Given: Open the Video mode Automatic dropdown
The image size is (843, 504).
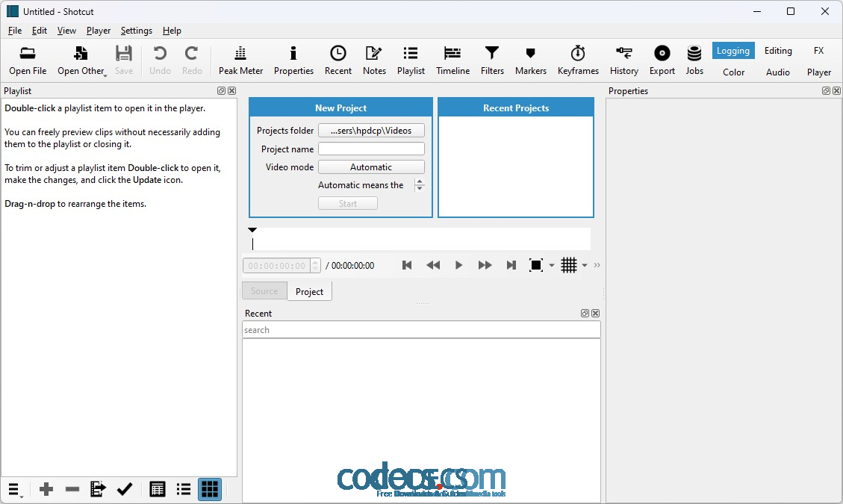Looking at the screenshot, I should point(371,167).
